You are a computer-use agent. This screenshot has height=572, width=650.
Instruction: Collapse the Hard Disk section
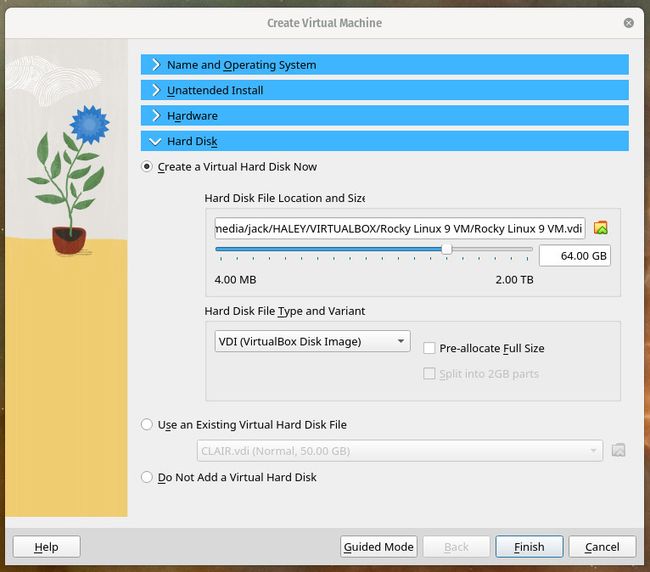coord(384,141)
